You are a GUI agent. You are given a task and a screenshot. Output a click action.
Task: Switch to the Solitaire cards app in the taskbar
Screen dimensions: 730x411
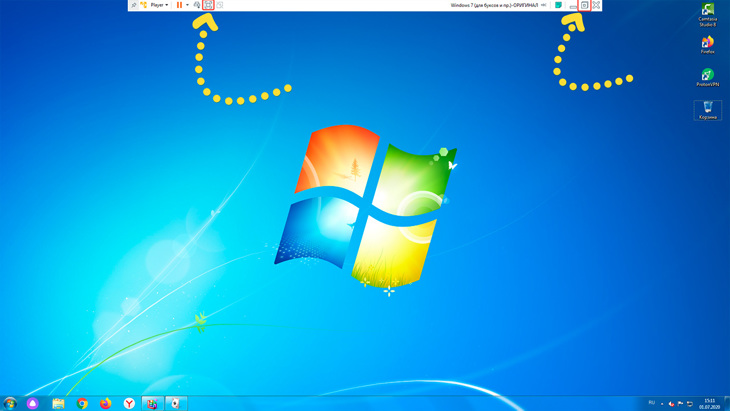(x=176, y=403)
